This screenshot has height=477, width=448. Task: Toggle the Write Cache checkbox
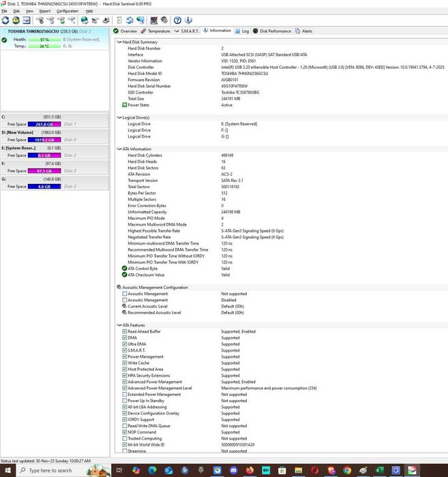click(x=125, y=363)
